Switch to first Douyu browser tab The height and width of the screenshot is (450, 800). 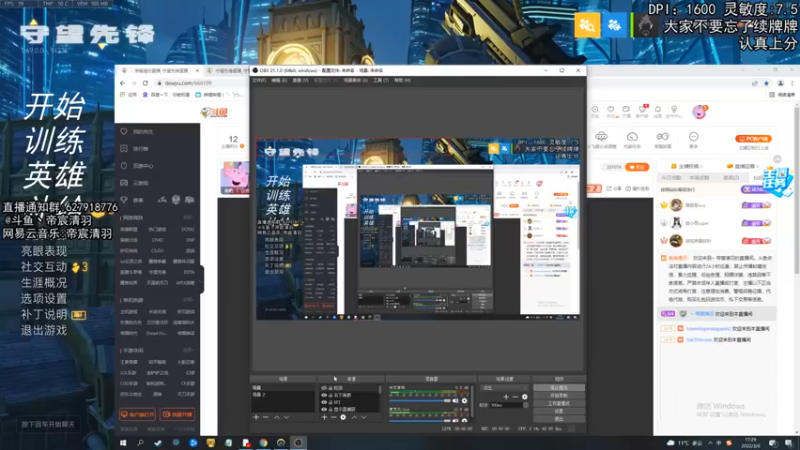[x=159, y=70]
